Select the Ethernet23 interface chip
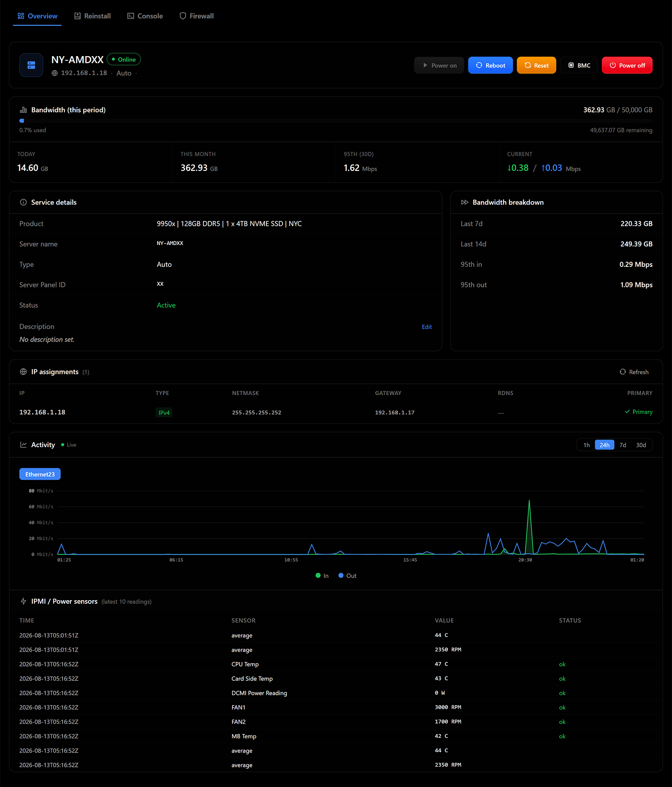Screen dimensions: 672x787 pyautogui.click(x=40, y=474)
